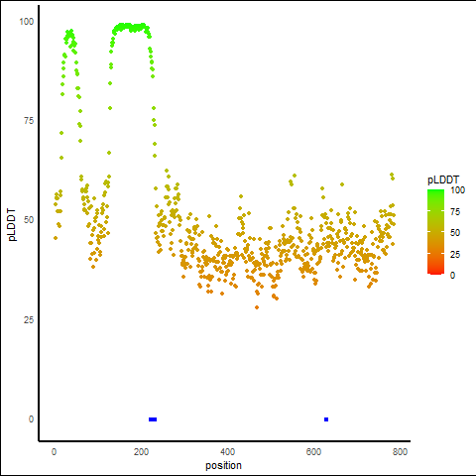Click the x-axis tick label 400

click(227, 452)
